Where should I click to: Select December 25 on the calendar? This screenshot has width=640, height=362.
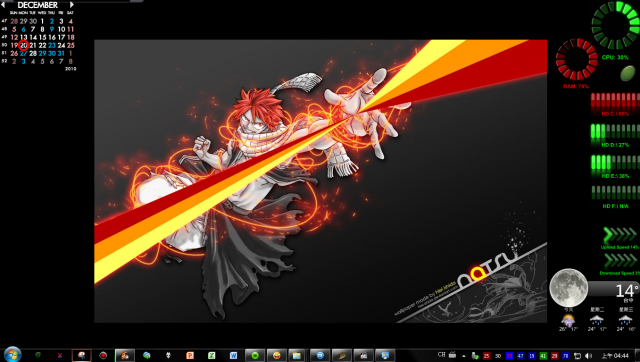[x=71, y=45]
